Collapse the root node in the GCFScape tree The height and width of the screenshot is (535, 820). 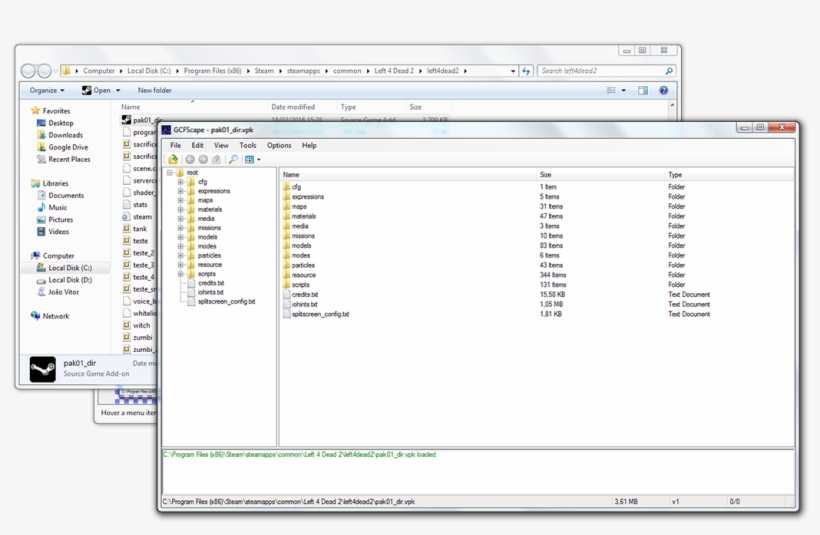(x=169, y=173)
